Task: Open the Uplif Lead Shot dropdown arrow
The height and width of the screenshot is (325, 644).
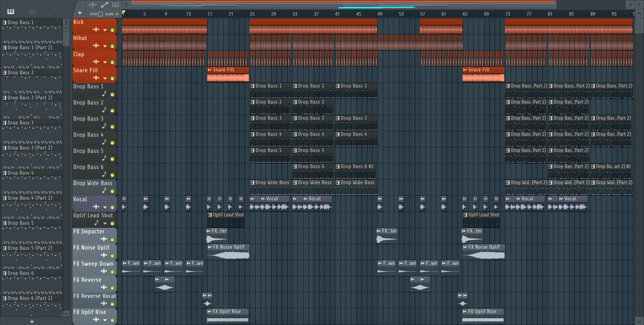Action: pyautogui.click(x=105, y=223)
